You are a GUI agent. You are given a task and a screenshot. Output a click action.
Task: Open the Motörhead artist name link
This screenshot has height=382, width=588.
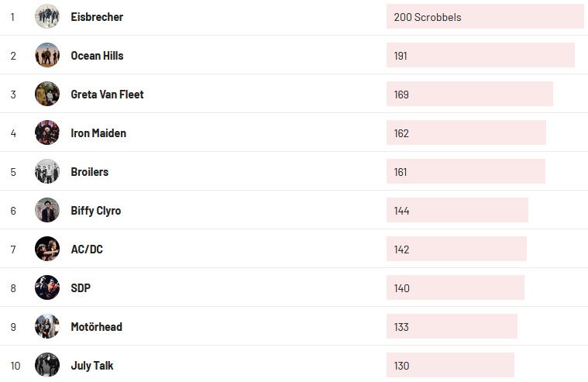(97, 327)
